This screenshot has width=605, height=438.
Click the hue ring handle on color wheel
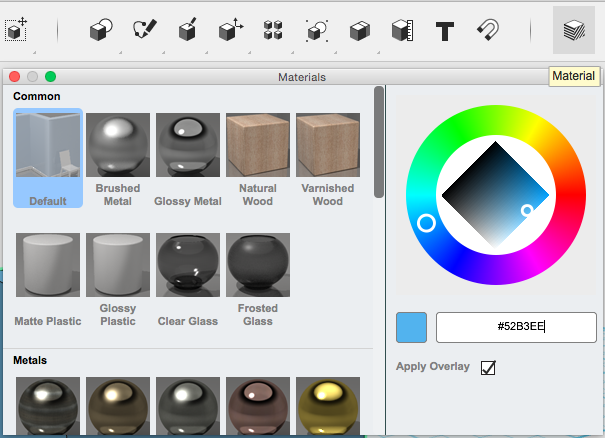426,223
